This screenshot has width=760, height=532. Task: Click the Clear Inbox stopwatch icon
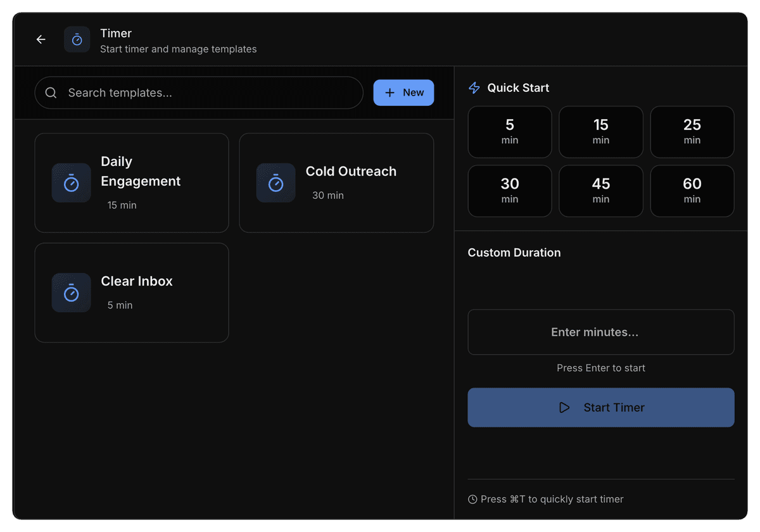71,293
